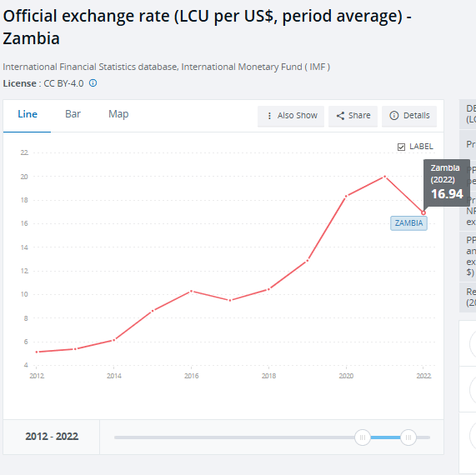Open the Share options

tap(353, 116)
